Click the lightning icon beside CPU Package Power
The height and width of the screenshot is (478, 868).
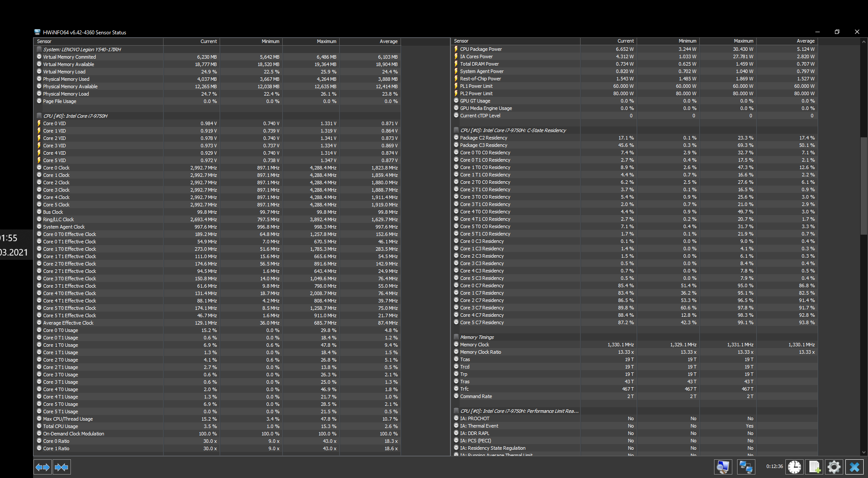click(x=456, y=49)
